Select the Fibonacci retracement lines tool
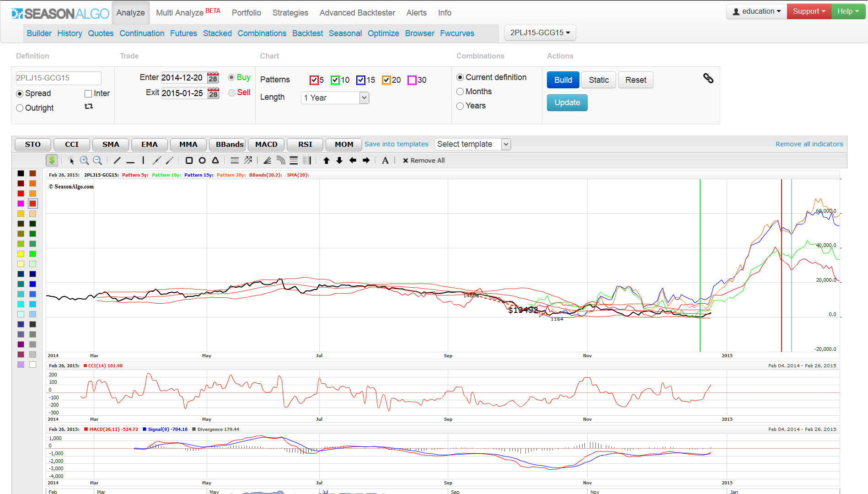The height and width of the screenshot is (494, 868). coord(294,161)
